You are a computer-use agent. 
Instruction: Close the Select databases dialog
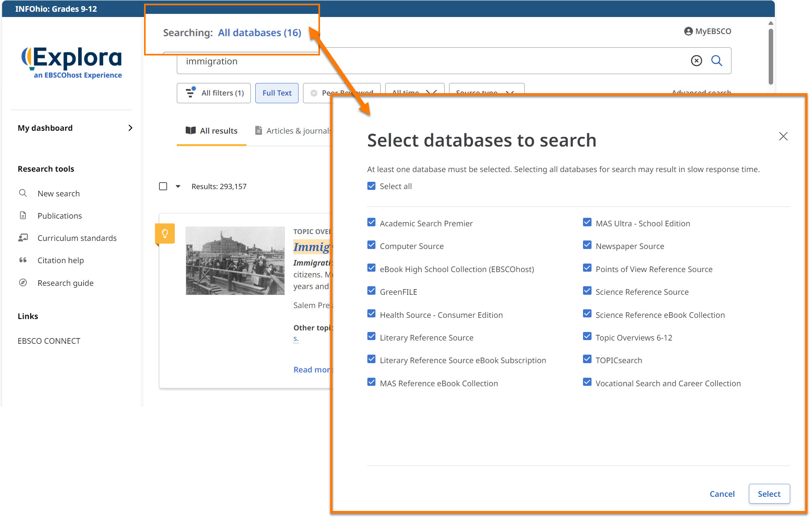(783, 136)
